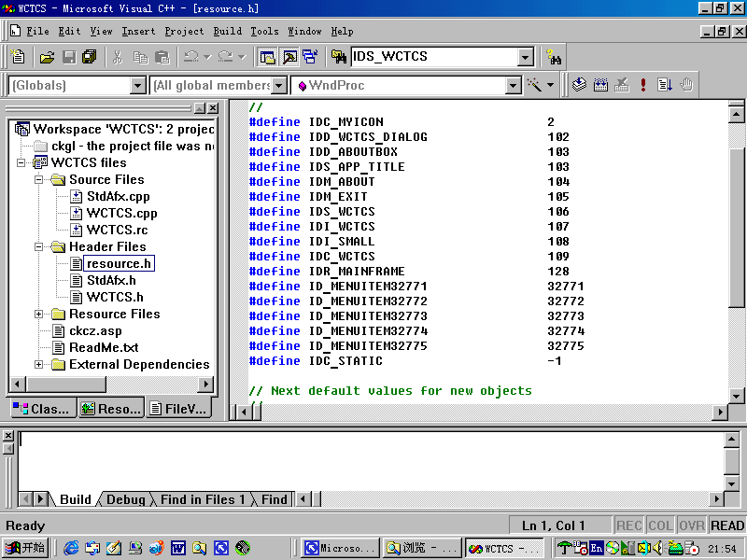Image resolution: width=747 pixels, height=560 pixels.
Task: Open the Undo history dropdown arrow
Action: [x=207, y=57]
